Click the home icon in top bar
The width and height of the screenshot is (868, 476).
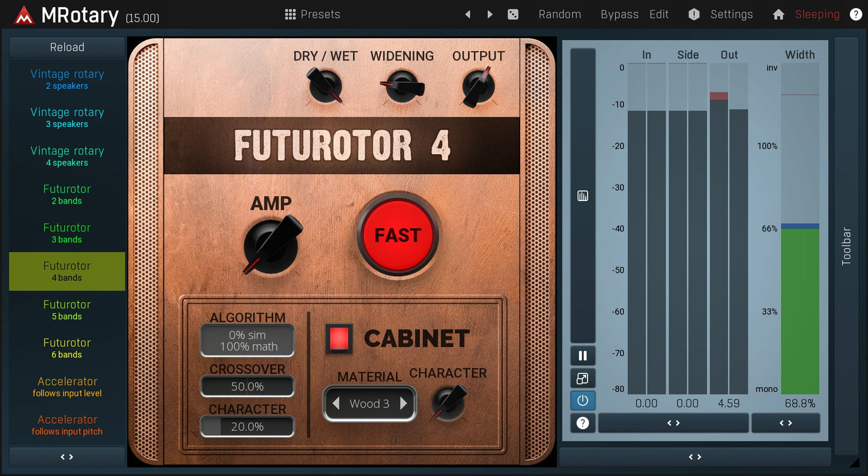pyautogui.click(x=778, y=14)
